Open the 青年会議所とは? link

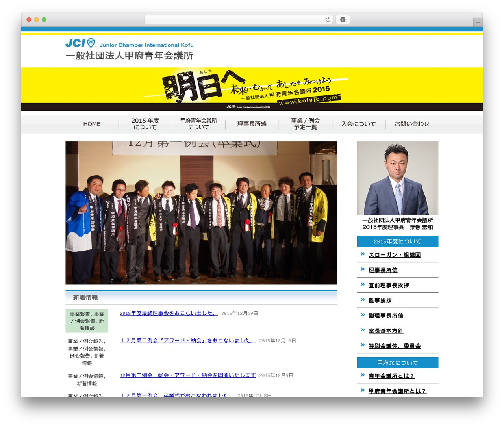point(391,376)
